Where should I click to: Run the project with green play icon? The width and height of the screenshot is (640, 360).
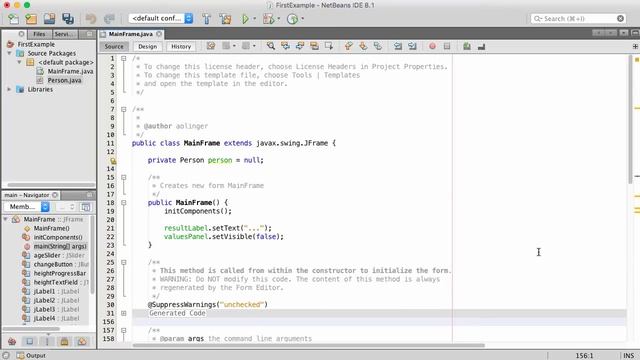(245, 19)
